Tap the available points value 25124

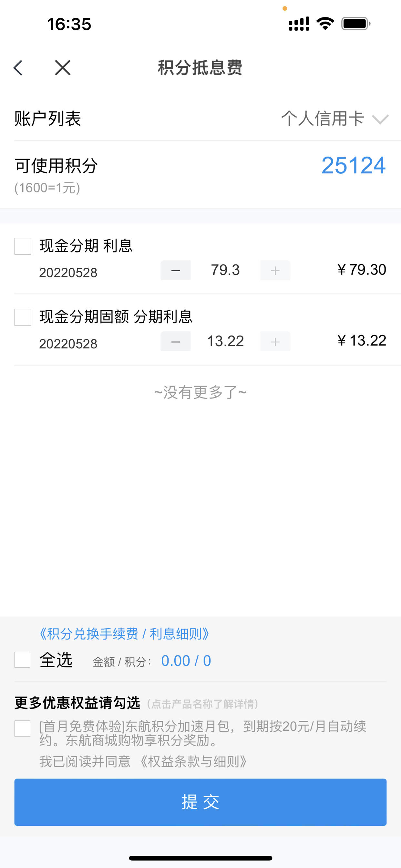pos(354,165)
